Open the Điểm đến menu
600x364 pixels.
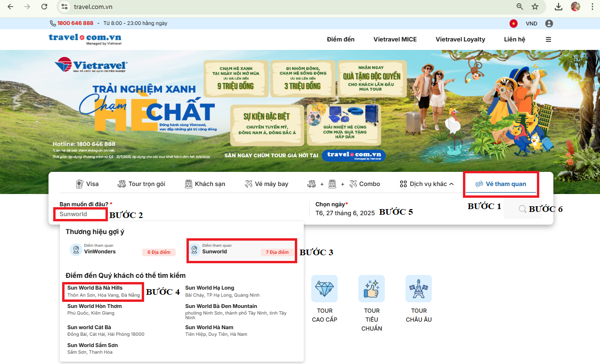click(341, 40)
